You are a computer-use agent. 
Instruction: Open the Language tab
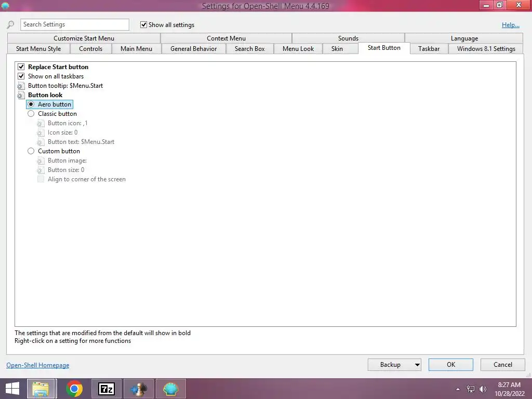click(464, 38)
